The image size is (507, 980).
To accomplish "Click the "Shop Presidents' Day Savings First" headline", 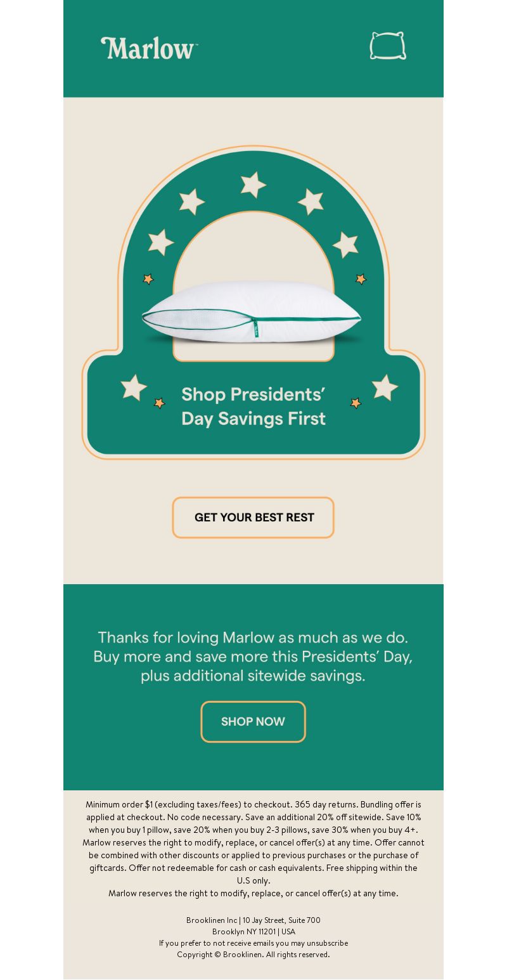I will point(253,406).
